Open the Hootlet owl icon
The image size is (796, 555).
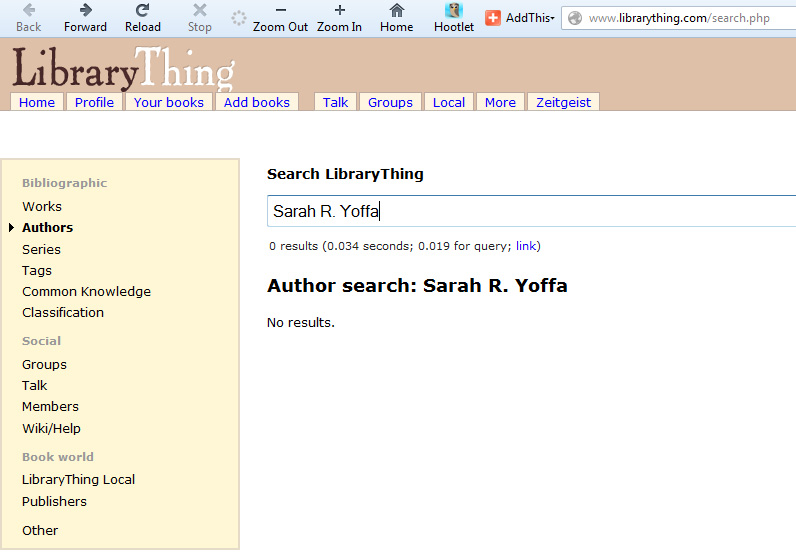pos(453,10)
